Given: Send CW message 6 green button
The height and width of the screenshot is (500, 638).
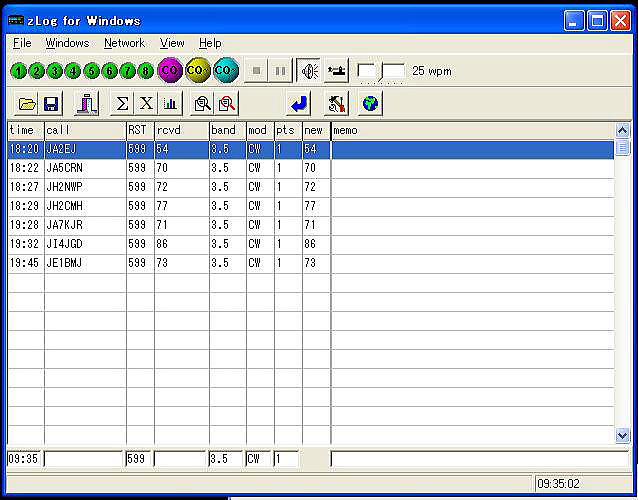Looking at the screenshot, I should pos(109,71).
